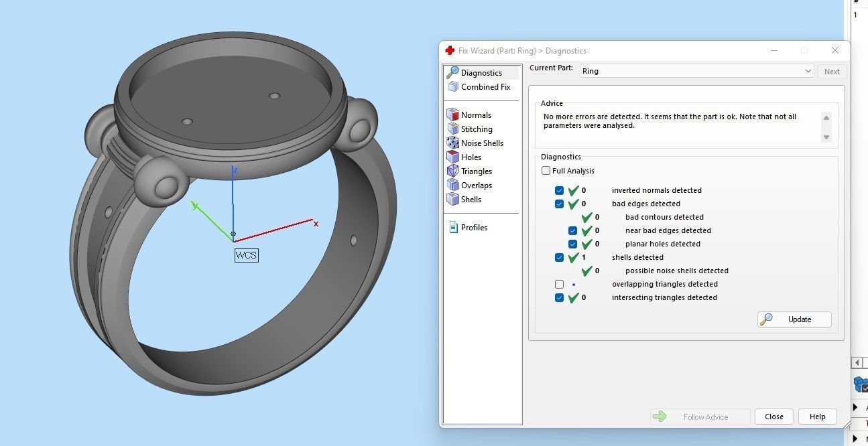This screenshot has width=868, height=446.
Task: Click the advice message text
Action: coord(670,121)
